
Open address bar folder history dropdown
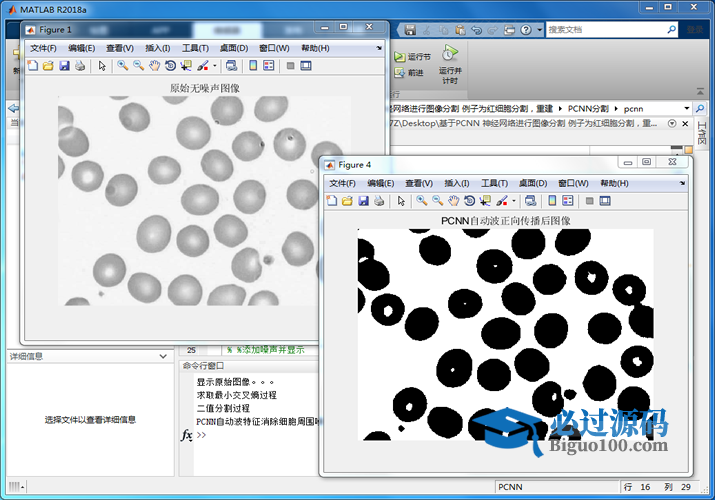tap(687, 108)
